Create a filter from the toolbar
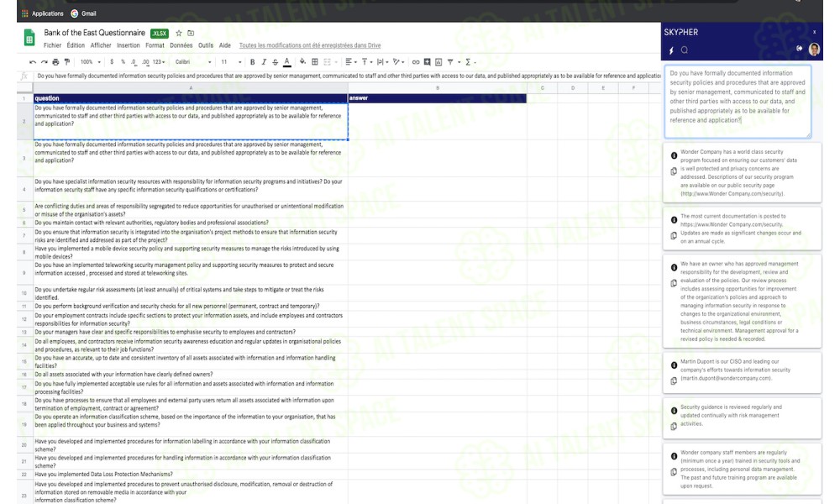This screenshot has width=840, height=504. click(450, 62)
